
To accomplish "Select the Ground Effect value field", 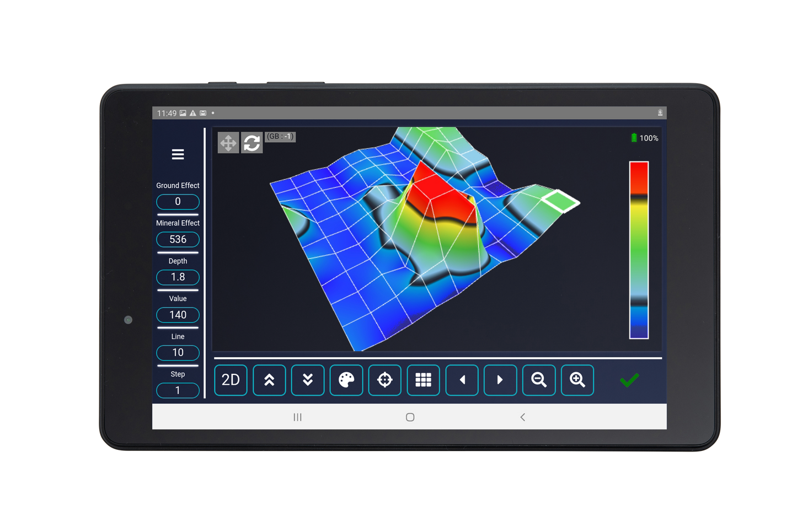I will coord(178,202).
